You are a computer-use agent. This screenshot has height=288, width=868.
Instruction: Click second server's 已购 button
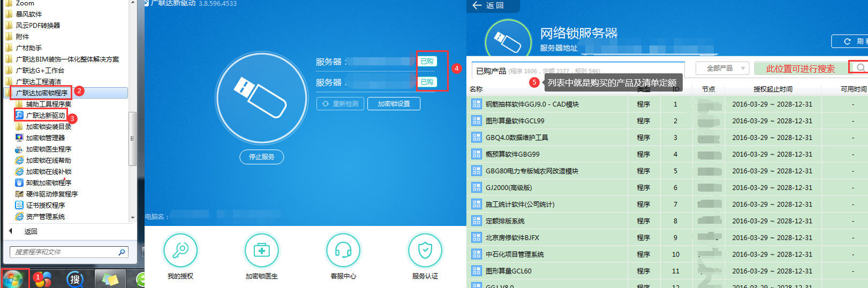[x=427, y=81]
